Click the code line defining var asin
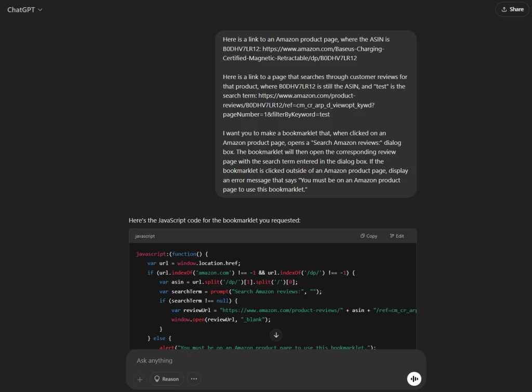 (x=228, y=282)
